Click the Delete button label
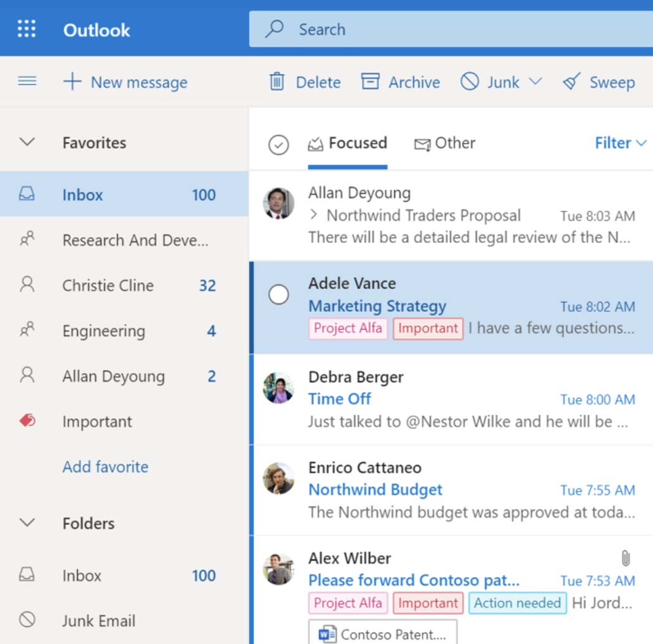653x644 pixels. 318,82
